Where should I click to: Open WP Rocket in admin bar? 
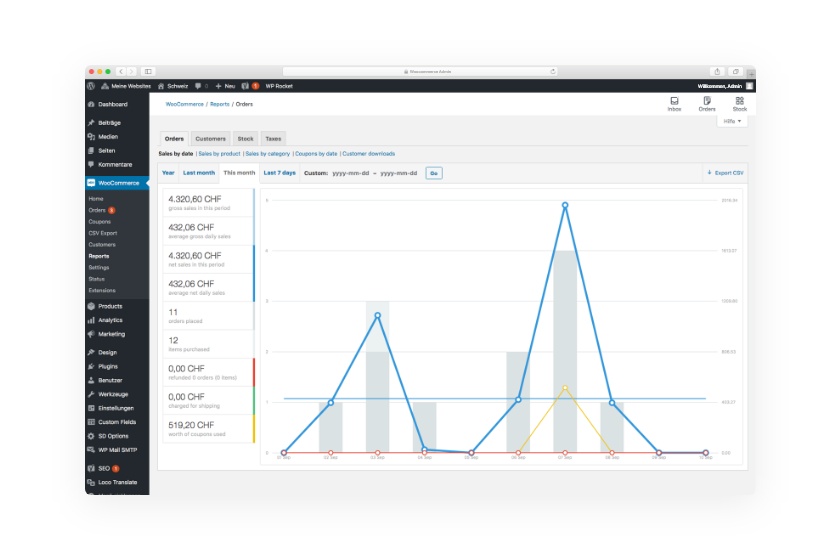(279, 86)
